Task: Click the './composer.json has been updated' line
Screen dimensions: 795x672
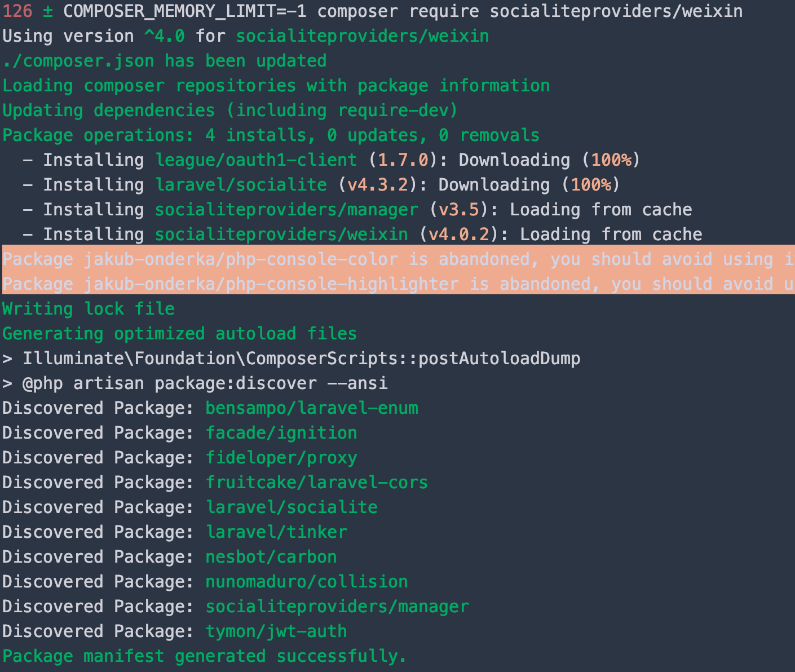Action: coord(165,61)
